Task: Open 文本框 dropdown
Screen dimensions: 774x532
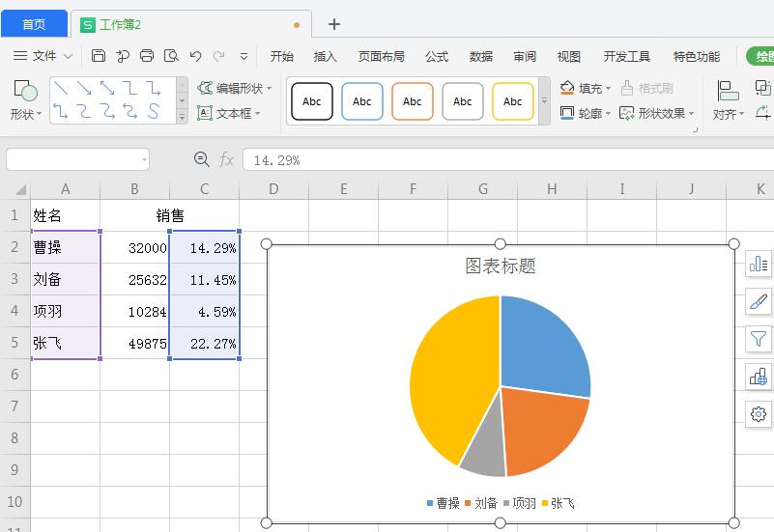Action: pos(229,113)
